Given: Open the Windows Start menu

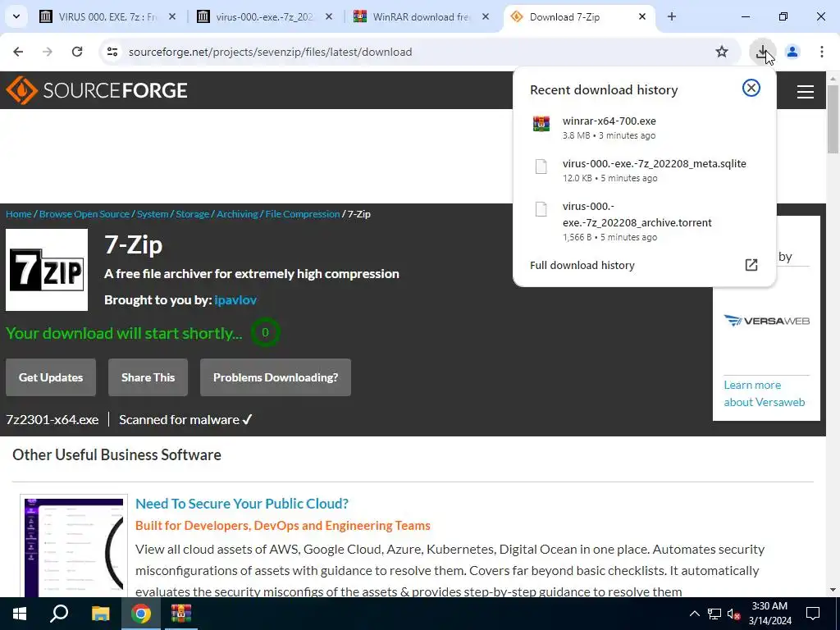Looking at the screenshot, I should [x=20, y=614].
